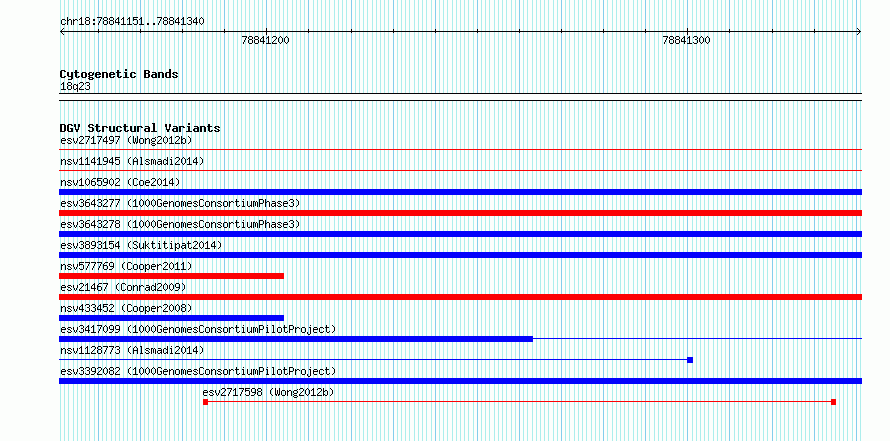Click the Cytogenetic Bands track title
Screen dimensions: 890x441
click(119, 74)
